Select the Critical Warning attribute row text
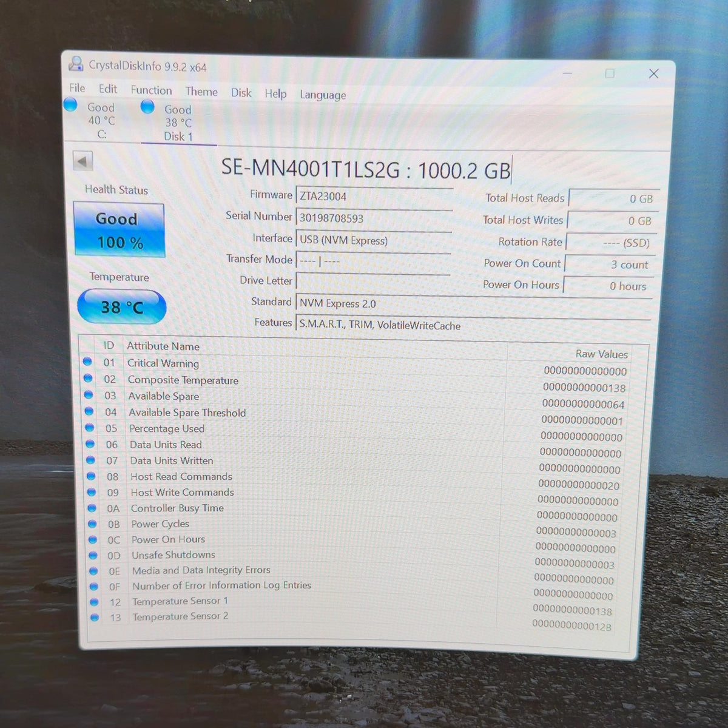 pyautogui.click(x=163, y=363)
